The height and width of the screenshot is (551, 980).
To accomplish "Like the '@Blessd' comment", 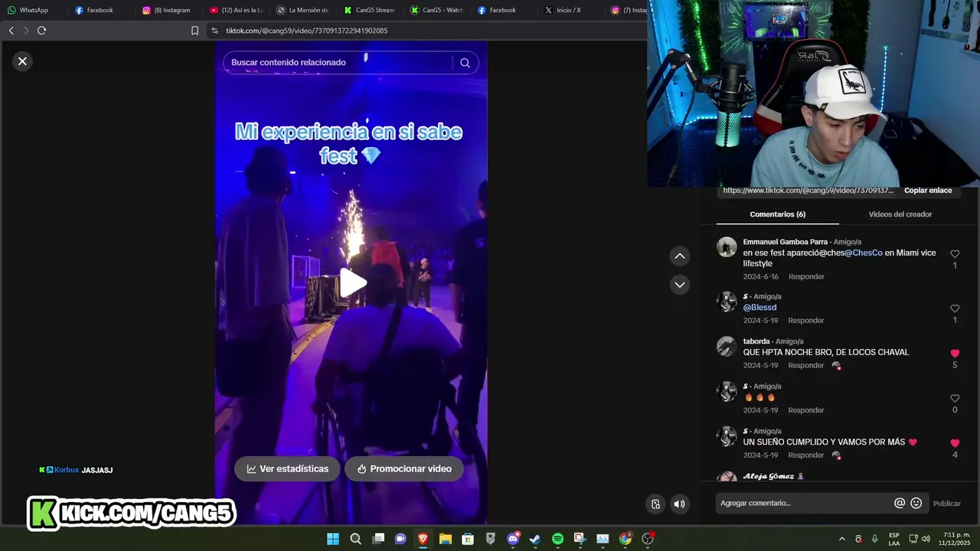I will coord(955,308).
